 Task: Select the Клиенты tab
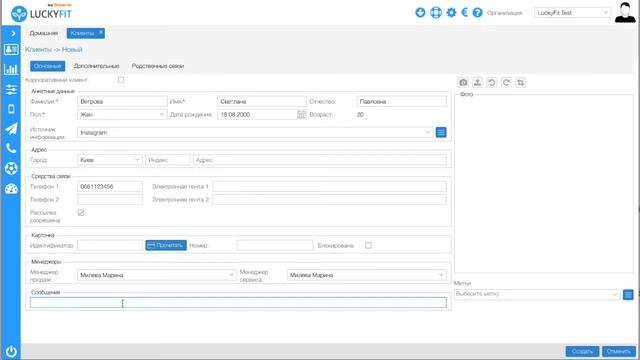tap(82, 33)
